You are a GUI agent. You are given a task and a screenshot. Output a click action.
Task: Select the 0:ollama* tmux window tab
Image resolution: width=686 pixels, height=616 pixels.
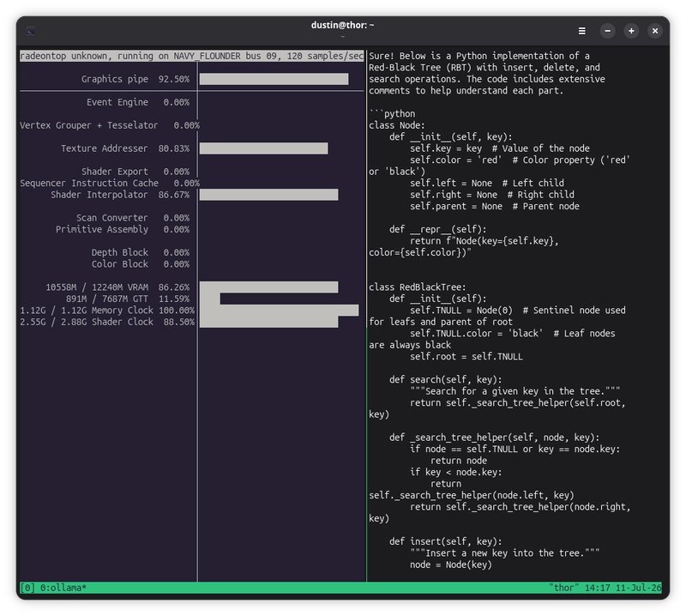63,588
